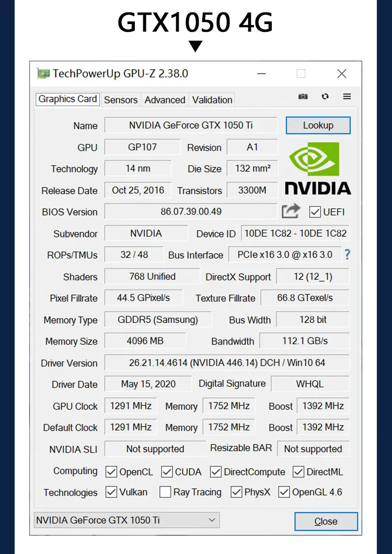This screenshot has width=392, height=554.
Task: Open the hamburger menu icon
Action: point(347,96)
